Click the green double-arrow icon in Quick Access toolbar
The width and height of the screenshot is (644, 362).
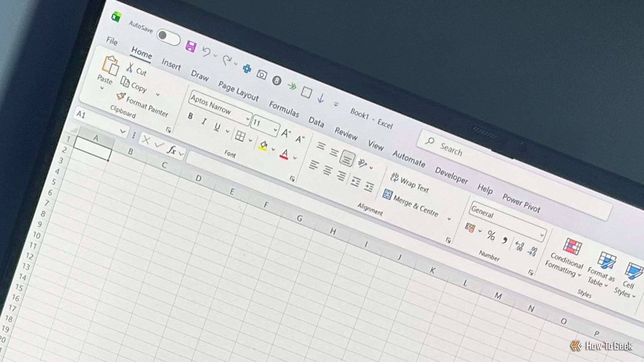click(x=292, y=86)
